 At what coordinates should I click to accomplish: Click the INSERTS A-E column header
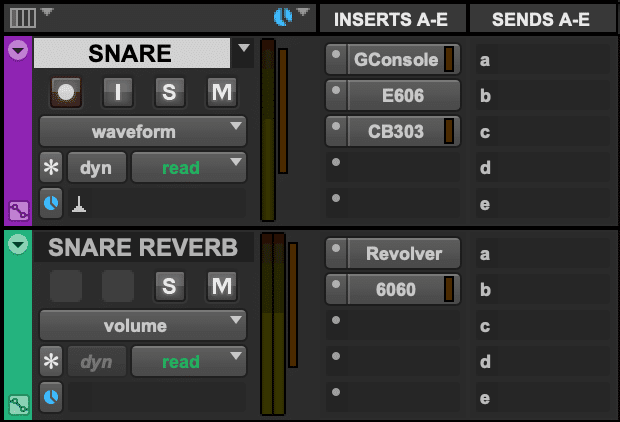click(391, 19)
